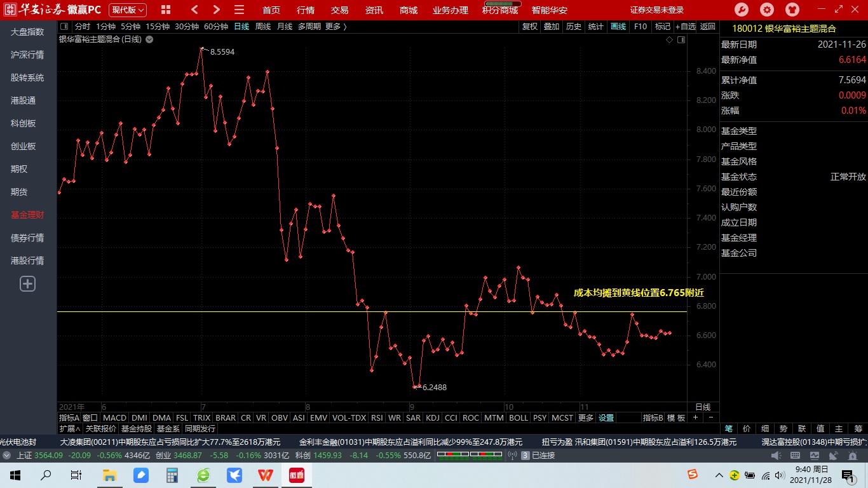Show hidden tray icons chevron
The image size is (868, 488).
(719, 475)
